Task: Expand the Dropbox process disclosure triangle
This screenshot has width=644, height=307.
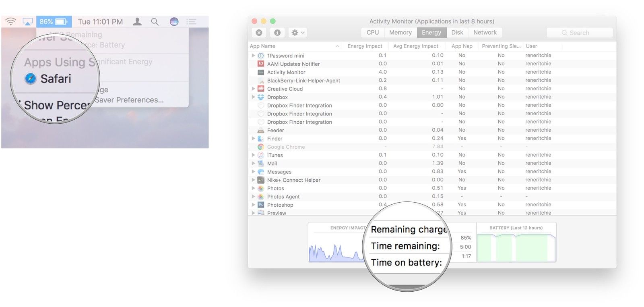Action: point(253,97)
